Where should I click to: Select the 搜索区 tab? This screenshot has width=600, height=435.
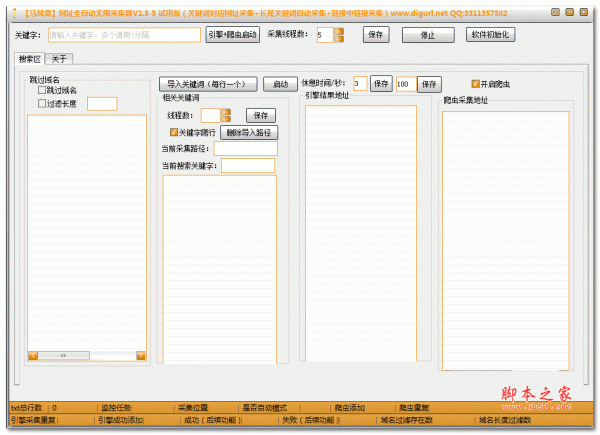tap(30, 59)
